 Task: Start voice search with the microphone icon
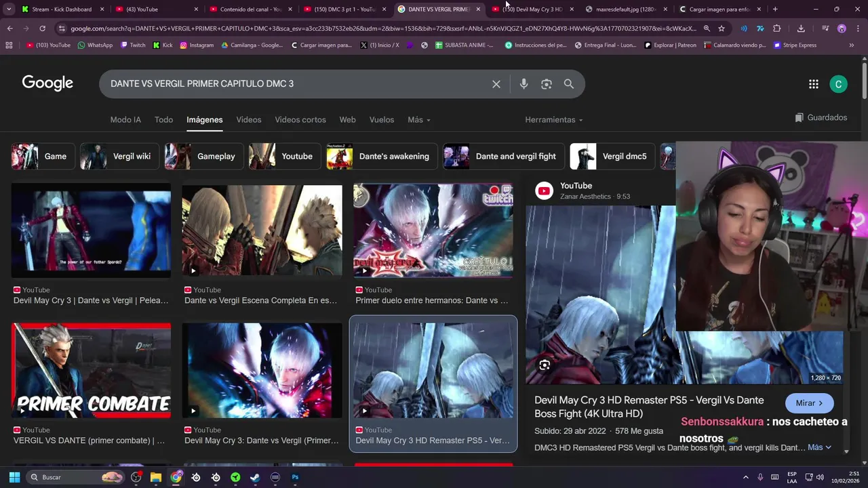click(x=524, y=84)
